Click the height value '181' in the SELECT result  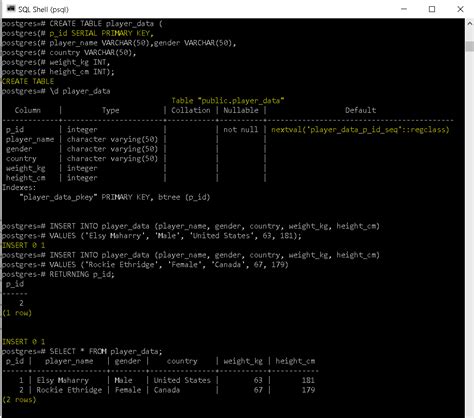[308, 381]
